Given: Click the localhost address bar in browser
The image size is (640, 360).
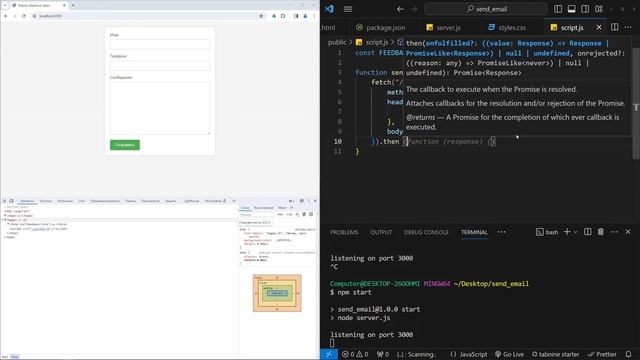Looking at the screenshot, I should (x=147, y=16).
